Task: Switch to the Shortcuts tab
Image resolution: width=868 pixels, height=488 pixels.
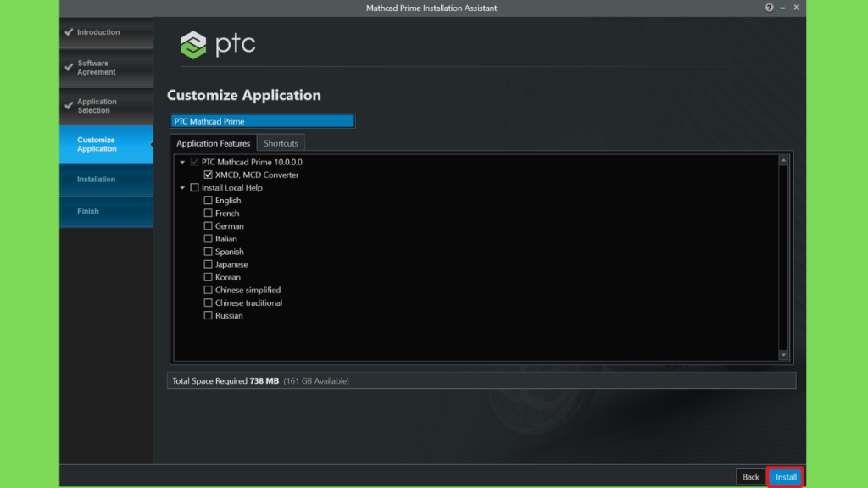Action: tap(281, 143)
